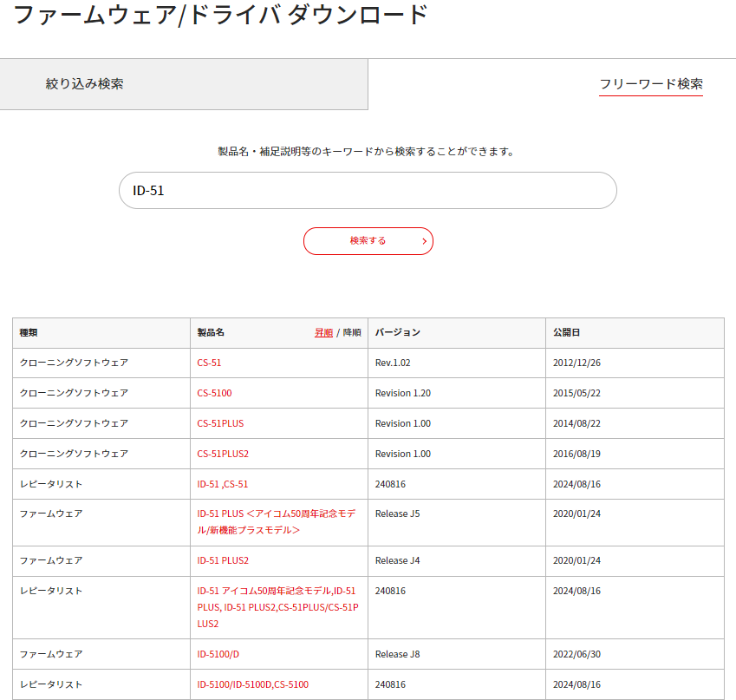Click the keyword search field containing ID-51
The image size is (736, 700).
368,190
